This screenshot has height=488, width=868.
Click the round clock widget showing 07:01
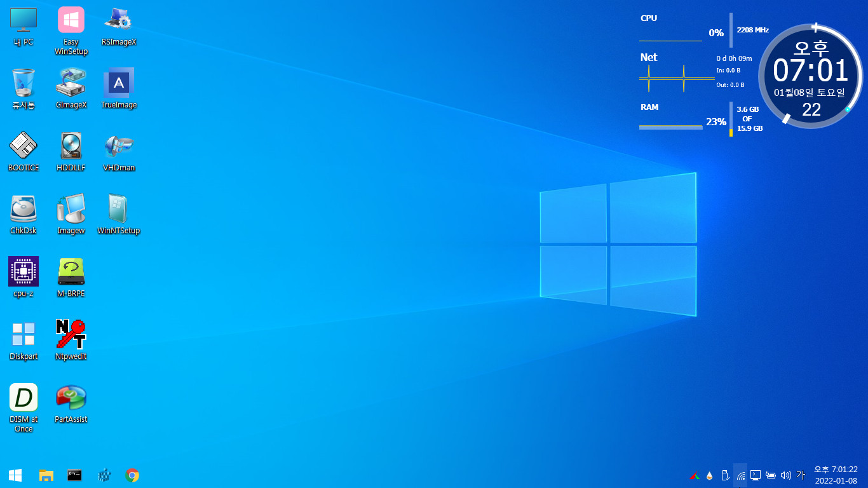point(811,75)
